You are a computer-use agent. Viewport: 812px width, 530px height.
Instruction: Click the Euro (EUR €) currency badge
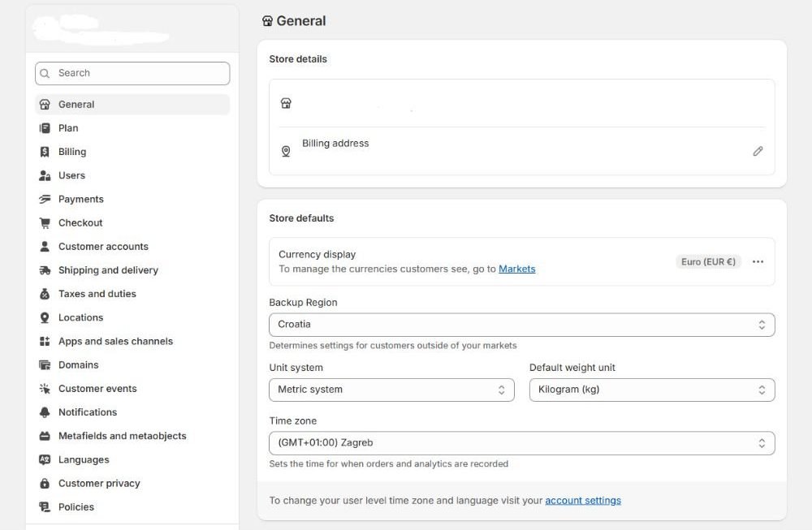[708, 262]
